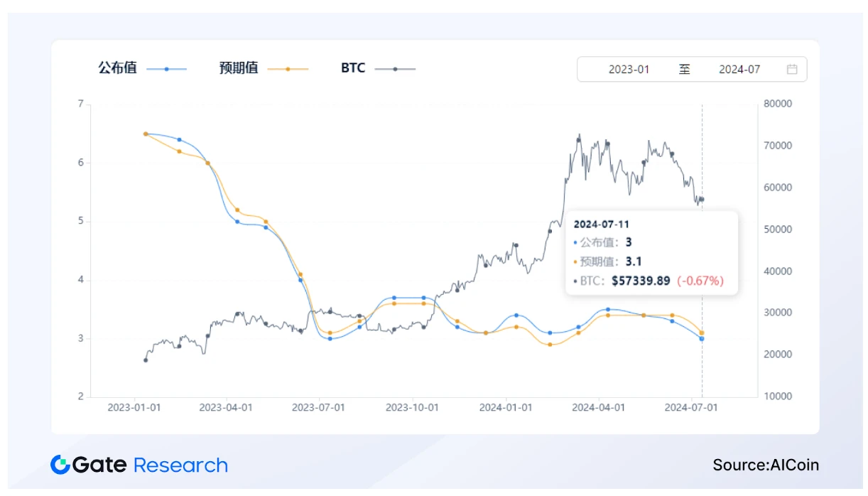Click the 2024-07-11 tooltip date header
This screenshot has width=868, height=496.
(602, 225)
